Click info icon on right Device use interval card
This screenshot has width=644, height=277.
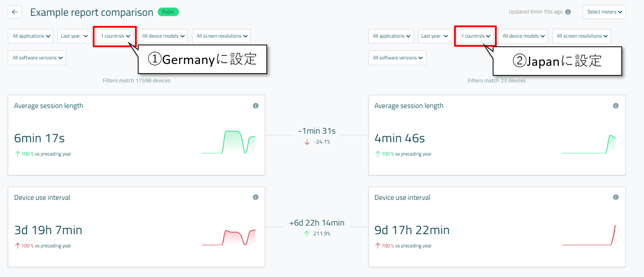tap(616, 198)
